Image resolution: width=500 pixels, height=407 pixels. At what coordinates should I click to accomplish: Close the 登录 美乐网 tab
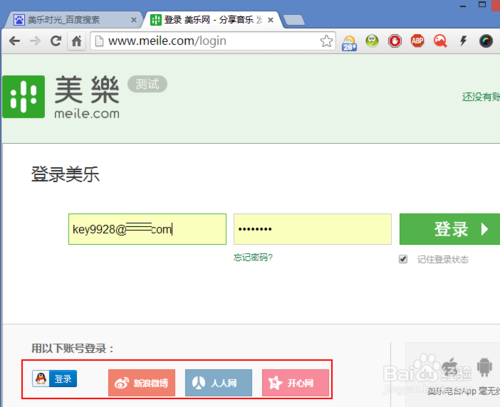271,20
